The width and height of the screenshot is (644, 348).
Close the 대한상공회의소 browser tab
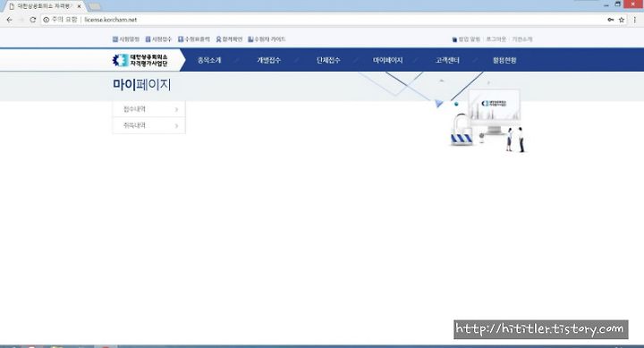(80, 6)
